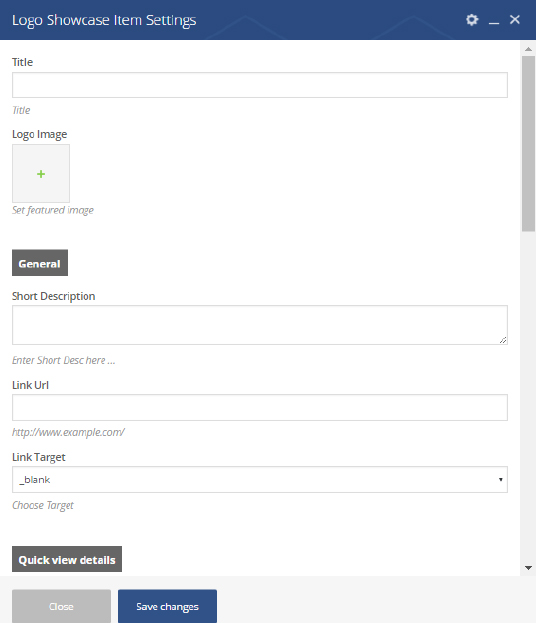
Task: Click the Link Url field label
Action: (30, 385)
